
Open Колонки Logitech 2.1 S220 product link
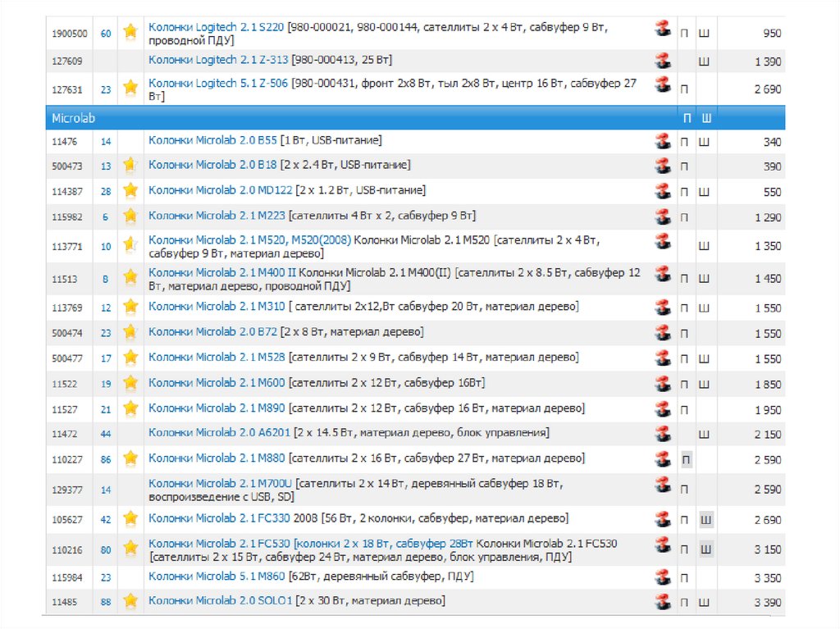point(216,27)
